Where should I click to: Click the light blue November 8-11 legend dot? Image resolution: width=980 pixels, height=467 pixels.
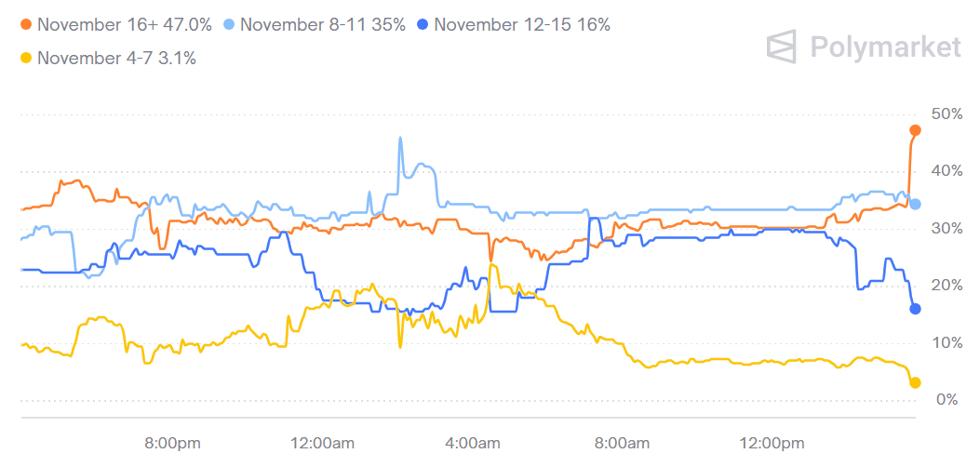[x=228, y=25]
